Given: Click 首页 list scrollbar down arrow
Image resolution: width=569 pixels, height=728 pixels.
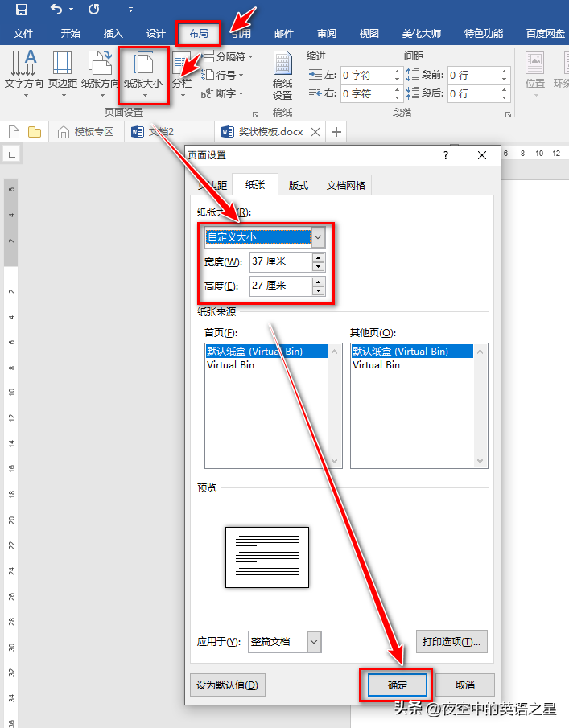Looking at the screenshot, I should (335, 461).
